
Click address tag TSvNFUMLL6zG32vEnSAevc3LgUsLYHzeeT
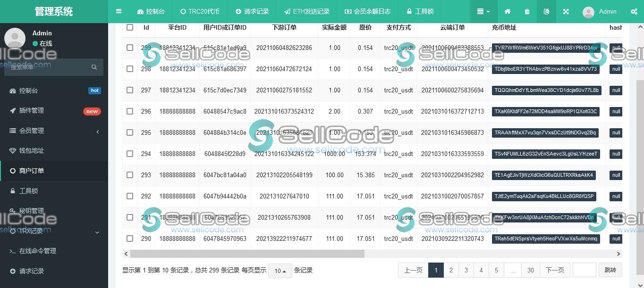546,154
